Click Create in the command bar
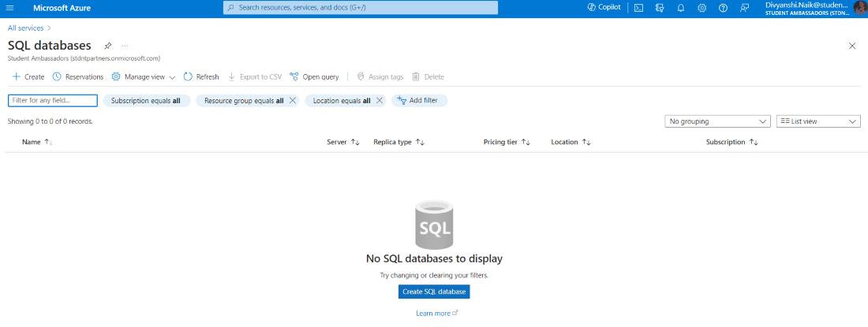Viewport: 868px width, 327px height. (28, 76)
